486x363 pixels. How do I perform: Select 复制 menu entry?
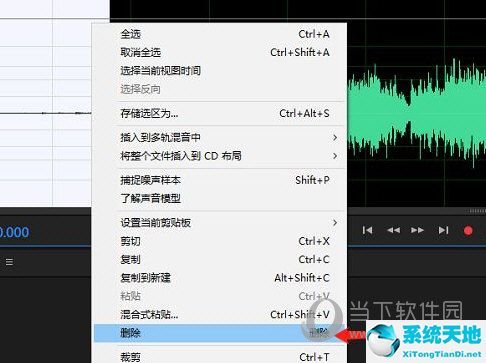coord(220,259)
